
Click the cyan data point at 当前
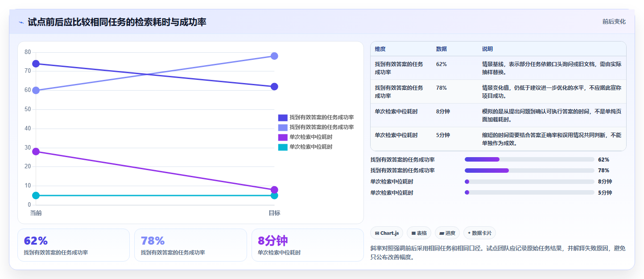pos(36,196)
